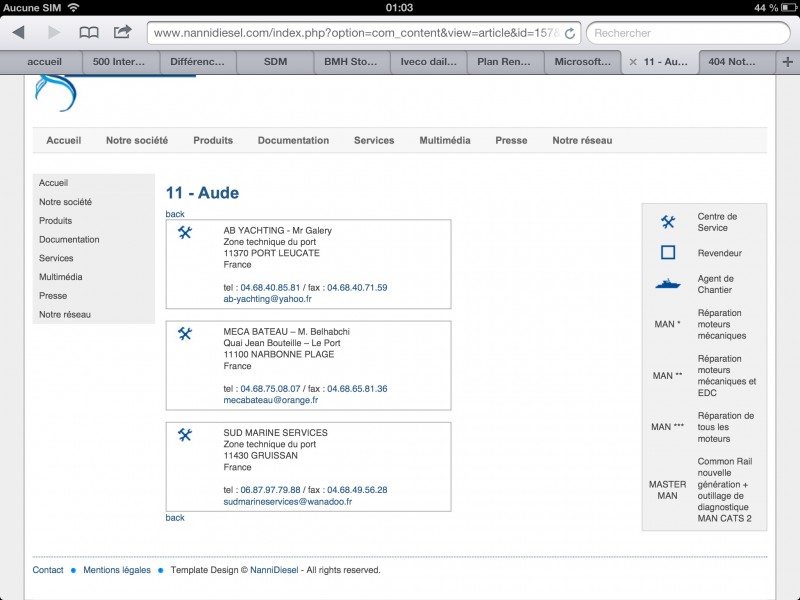Click AB YACHTING fax 04.68.40.71.59

click(357, 288)
